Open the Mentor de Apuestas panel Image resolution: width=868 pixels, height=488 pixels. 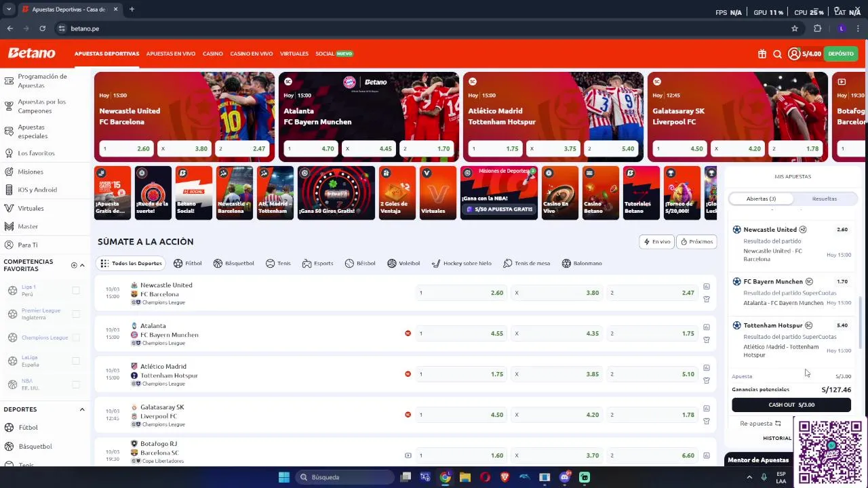(x=758, y=460)
